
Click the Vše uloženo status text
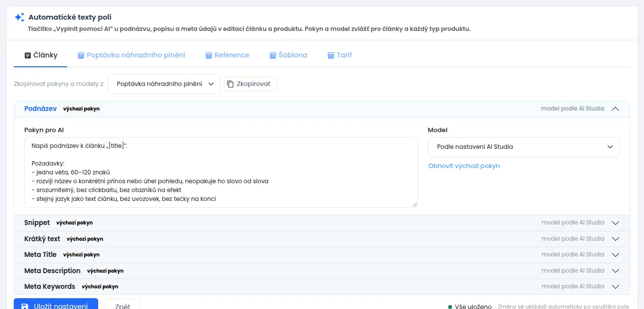click(x=473, y=307)
